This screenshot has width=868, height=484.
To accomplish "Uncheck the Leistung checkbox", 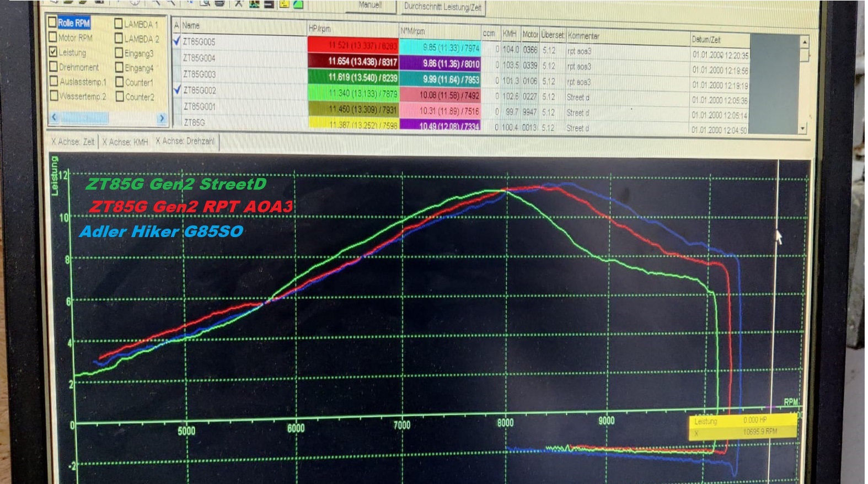I will [53, 52].
